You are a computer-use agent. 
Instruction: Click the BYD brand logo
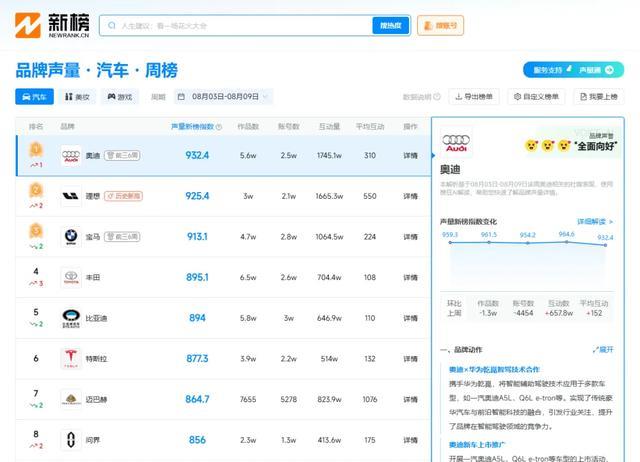(x=70, y=318)
